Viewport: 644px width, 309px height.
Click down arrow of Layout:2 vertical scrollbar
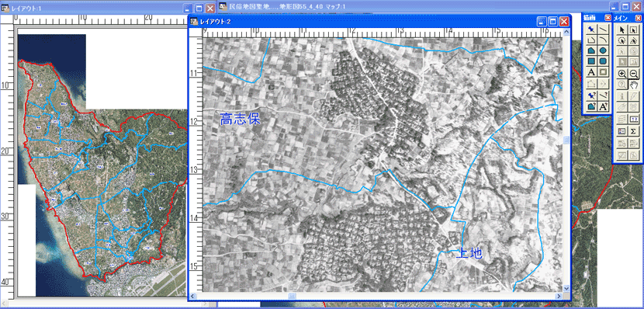[566, 289]
